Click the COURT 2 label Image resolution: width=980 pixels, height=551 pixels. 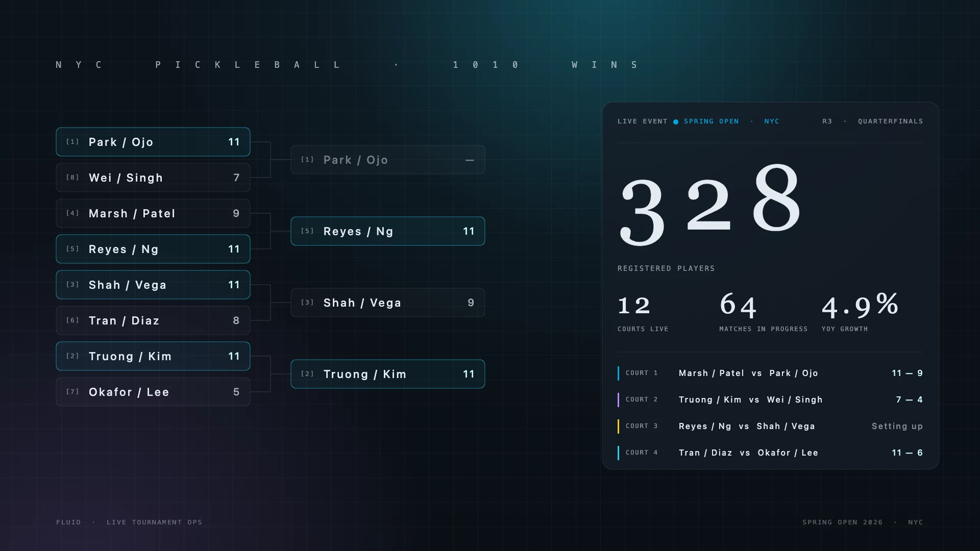coord(642,399)
